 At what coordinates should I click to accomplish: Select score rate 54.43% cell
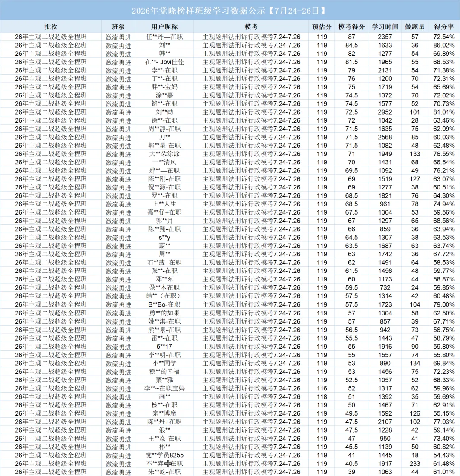[444, 456]
